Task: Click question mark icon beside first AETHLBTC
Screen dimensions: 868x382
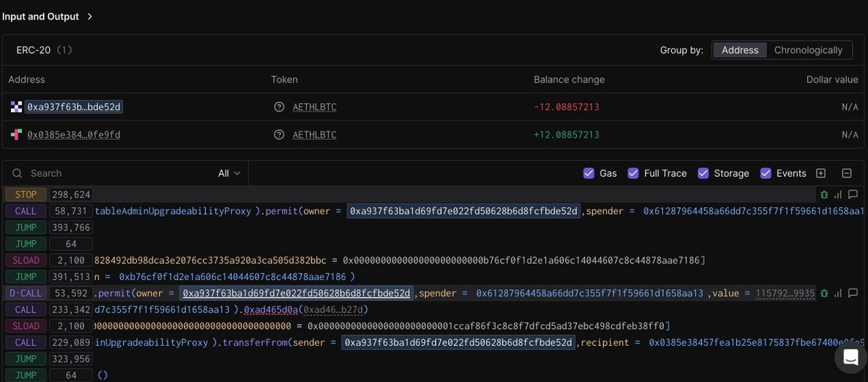Action: pos(279,107)
